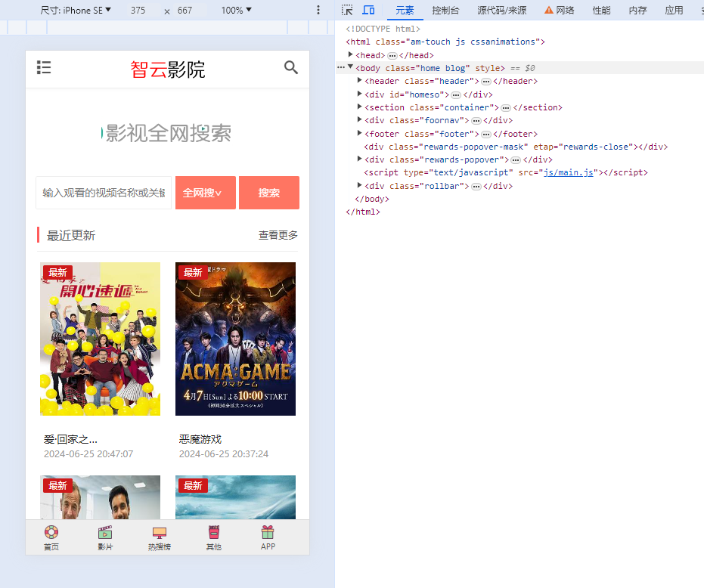Tap the 其他 icon in bottom nav
Image resolution: width=704 pixels, height=588 pixels.
pyautogui.click(x=214, y=532)
